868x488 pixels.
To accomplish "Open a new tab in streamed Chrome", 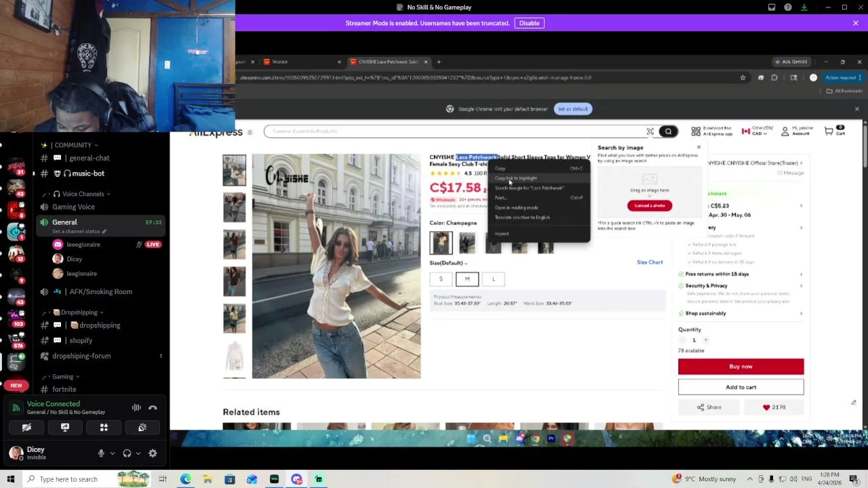I will 439,62.
